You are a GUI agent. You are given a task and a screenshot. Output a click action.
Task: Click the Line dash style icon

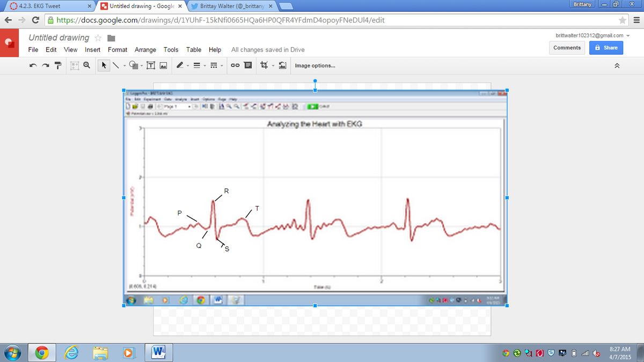214,65
